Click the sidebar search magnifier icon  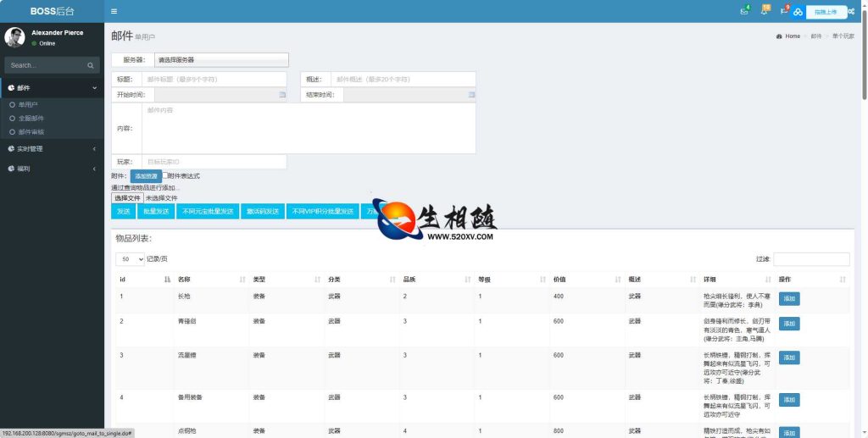coord(91,65)
